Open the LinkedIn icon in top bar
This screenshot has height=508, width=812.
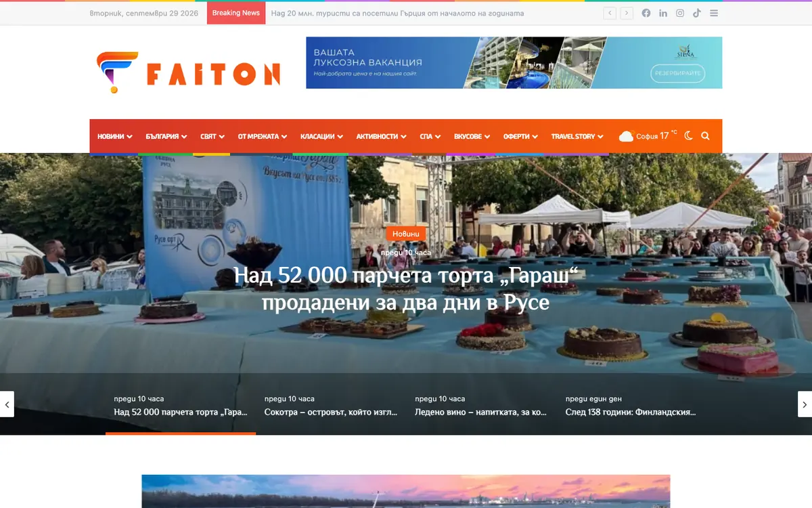(x=663, y=13)
